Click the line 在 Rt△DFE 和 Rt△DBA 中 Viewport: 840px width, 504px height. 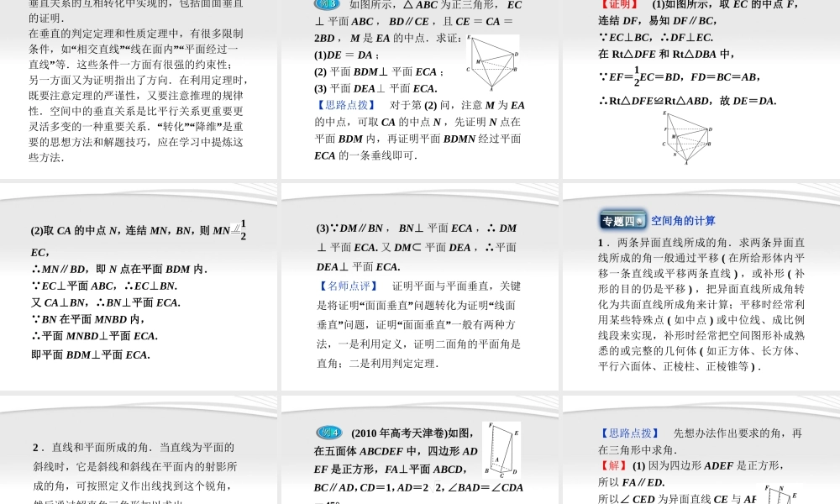[x=667, y=54]
